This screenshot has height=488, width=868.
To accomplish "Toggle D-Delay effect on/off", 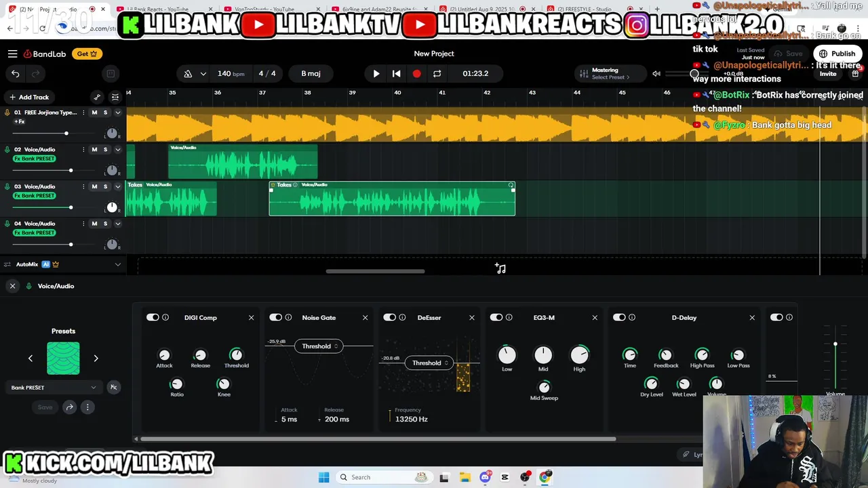I will (619, 317).
